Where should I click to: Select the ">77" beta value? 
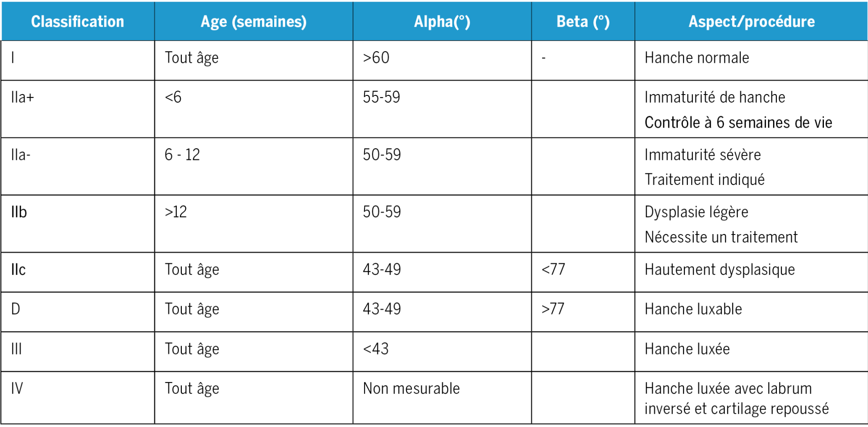[x=553, y=309]
